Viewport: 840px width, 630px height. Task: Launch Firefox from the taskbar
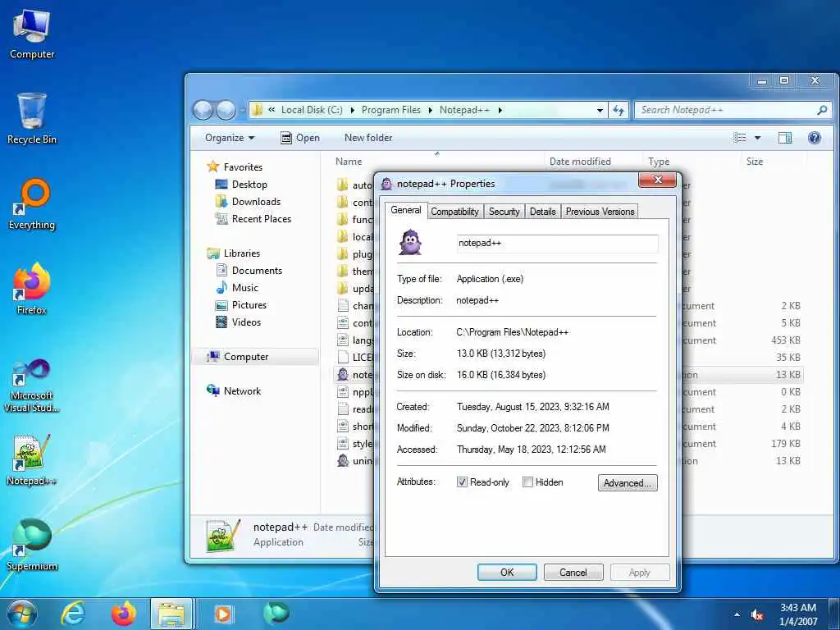124,614
